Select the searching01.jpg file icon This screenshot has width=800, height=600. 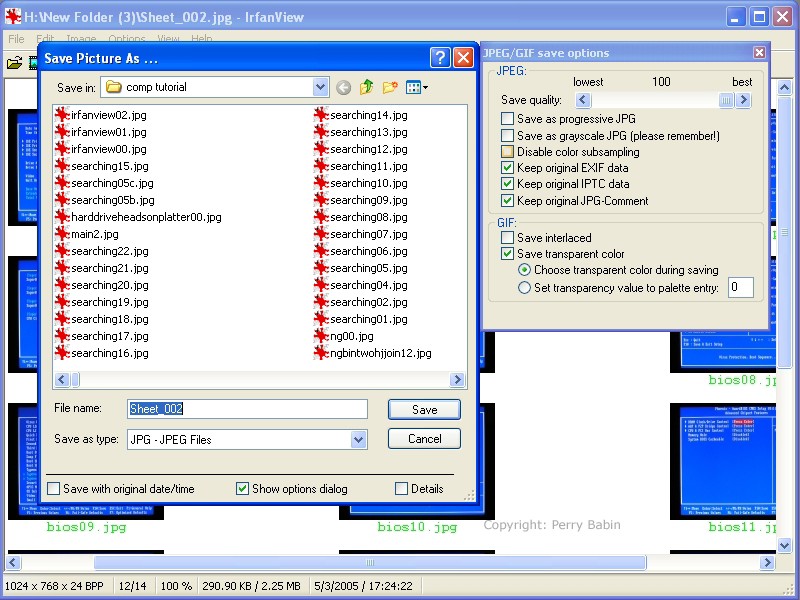click(321, 319)
